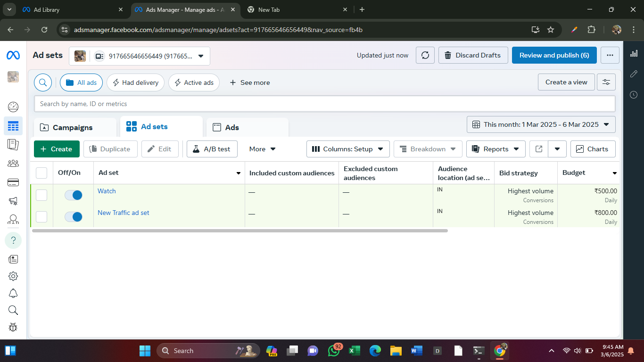Open the column settings sliders icon
This screenshot has height=362, width=644.
click(606, 82)
